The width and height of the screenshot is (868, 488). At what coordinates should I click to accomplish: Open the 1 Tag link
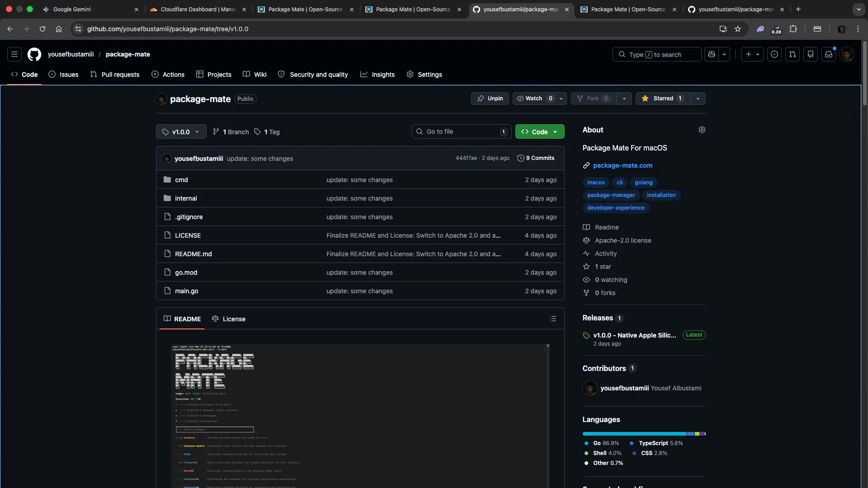tap(267, 132)
